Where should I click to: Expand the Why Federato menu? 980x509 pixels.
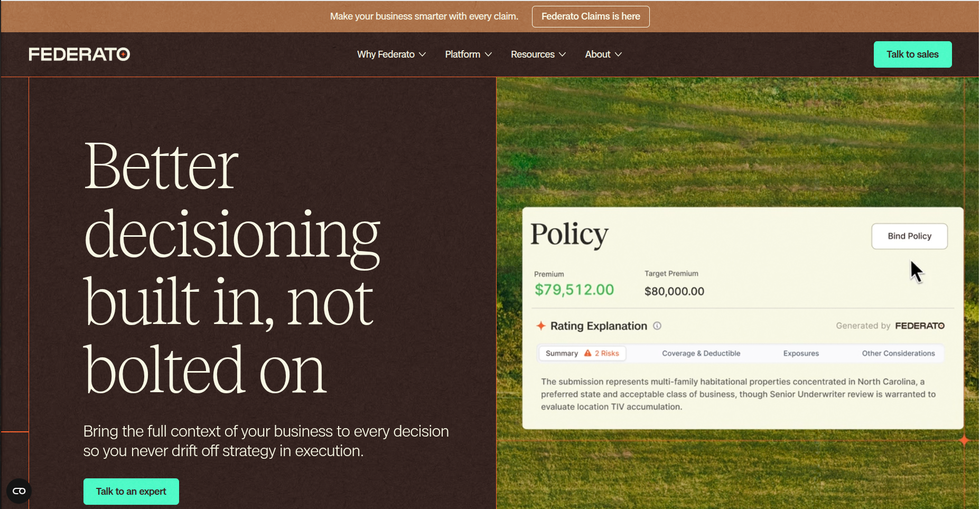point(391,54)
